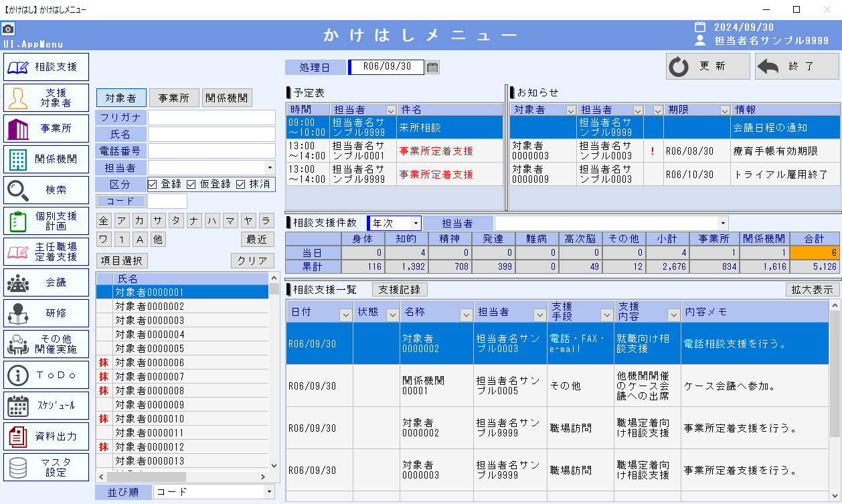Click the 項目選択 button
The image size is (842, 504).
(122, 260)
